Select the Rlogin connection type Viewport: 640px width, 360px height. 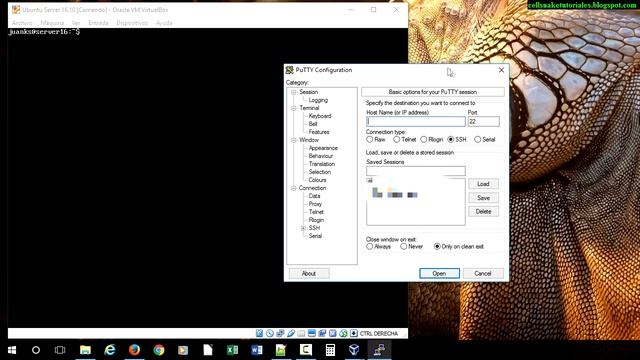(424, 140)
